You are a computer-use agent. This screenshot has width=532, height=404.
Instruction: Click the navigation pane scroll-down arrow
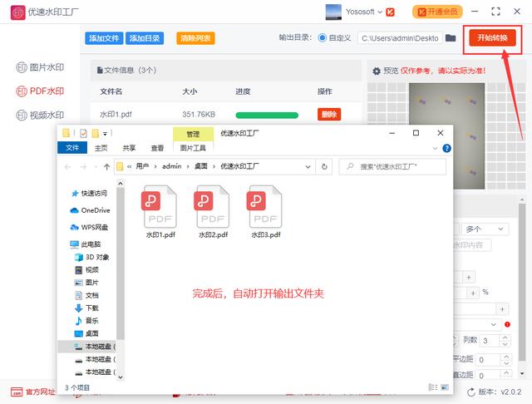pyautogui.click(x=121, y=377)
